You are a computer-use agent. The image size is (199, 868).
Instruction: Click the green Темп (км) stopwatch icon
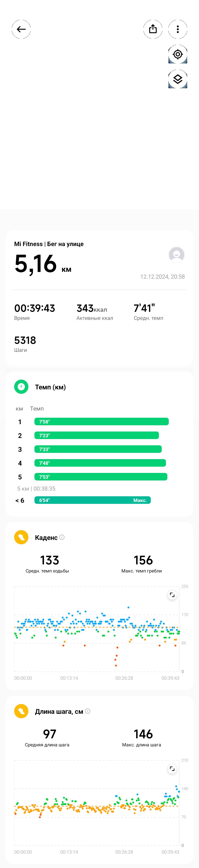[21, 387]
